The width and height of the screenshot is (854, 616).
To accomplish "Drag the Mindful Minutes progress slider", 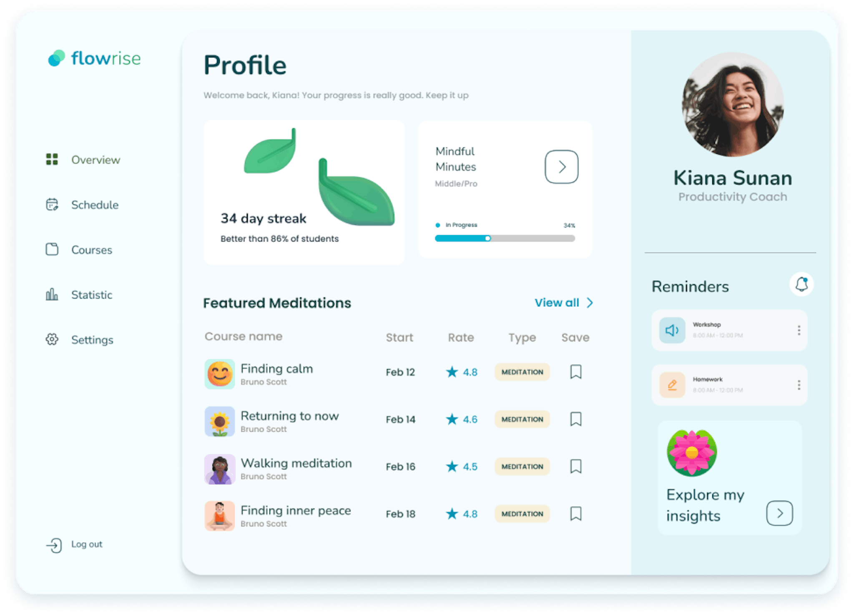I will [486, 237].
